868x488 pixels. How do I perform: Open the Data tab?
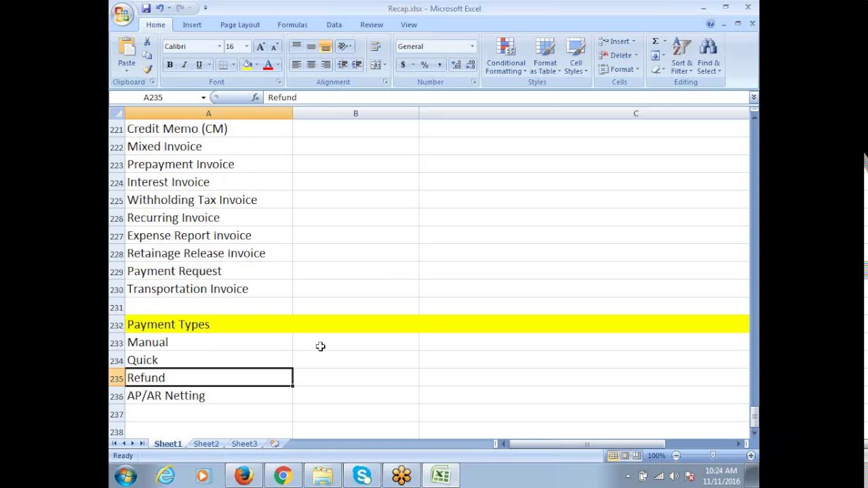[x=334, y=25]
